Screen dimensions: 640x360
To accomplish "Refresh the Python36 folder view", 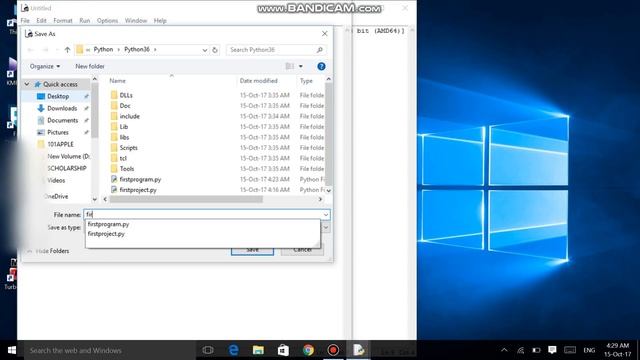I will click(x=215, y=50).
